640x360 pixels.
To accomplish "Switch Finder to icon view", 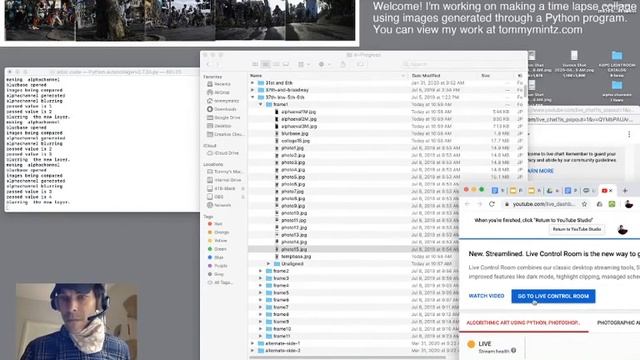I will point(255,64).
